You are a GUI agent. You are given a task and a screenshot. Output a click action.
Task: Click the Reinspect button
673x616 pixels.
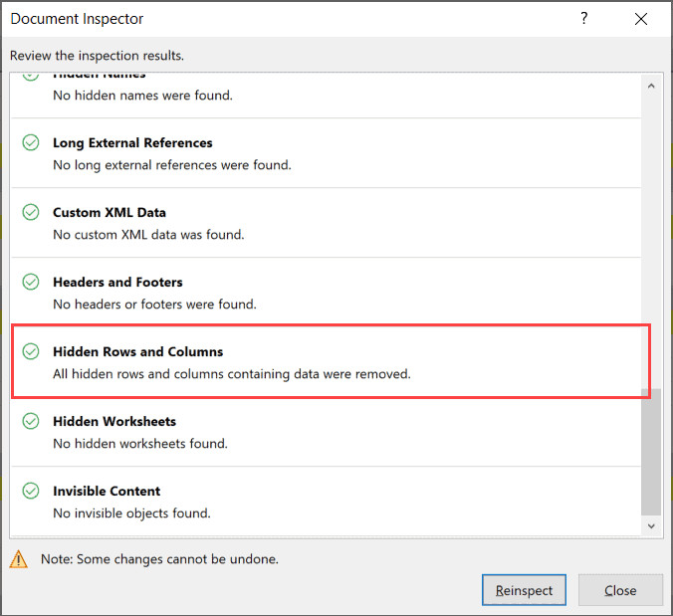524,590
